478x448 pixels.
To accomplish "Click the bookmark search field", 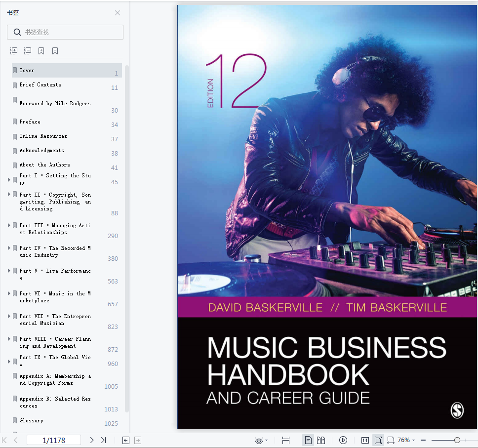I will 65,32.
